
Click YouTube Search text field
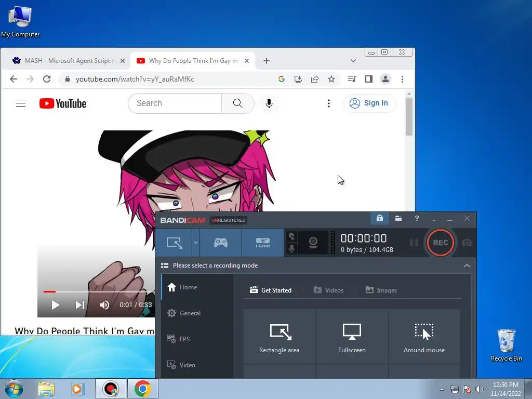175,103
